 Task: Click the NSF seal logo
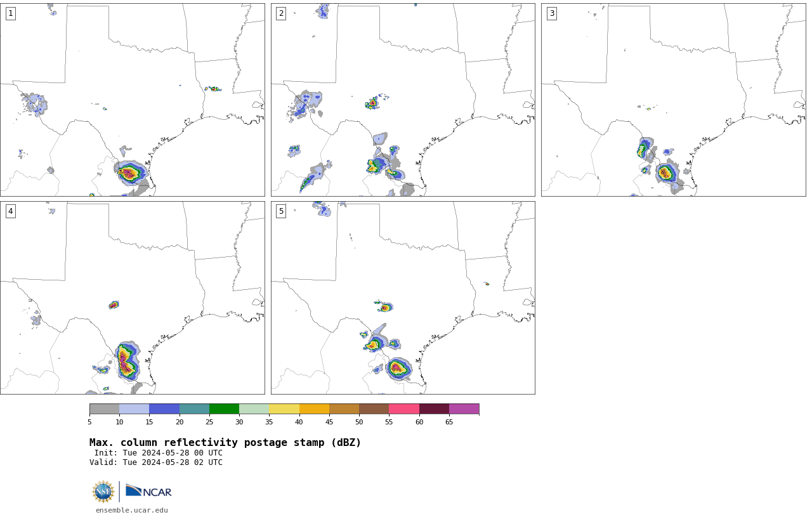(103, 492)
